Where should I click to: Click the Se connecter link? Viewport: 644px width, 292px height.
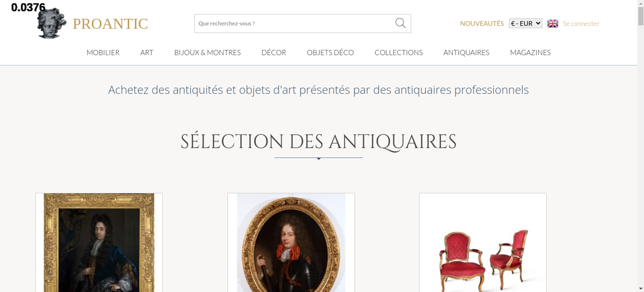[581, 23]
